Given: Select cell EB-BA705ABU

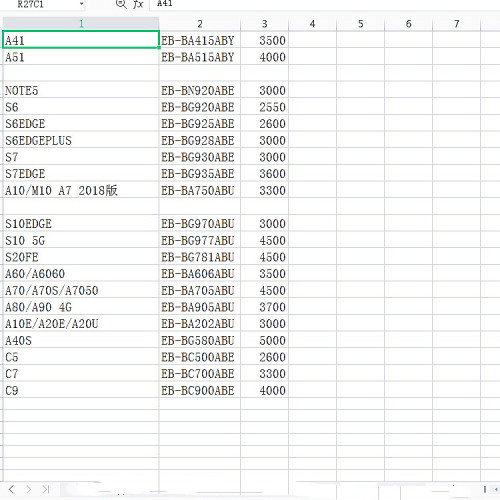Looking at the screenshot, I should click(x=200, y=290).
